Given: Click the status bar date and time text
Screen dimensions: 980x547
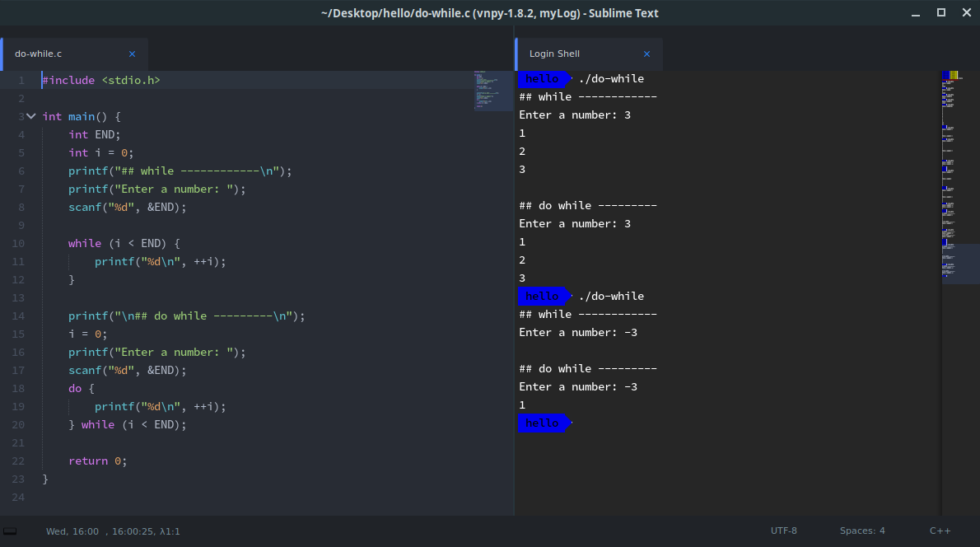Looking at the screenshot, I should pos(113,531).
